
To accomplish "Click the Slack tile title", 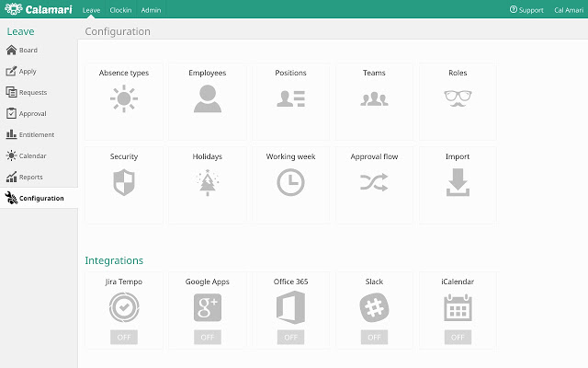I will [374, 282].
